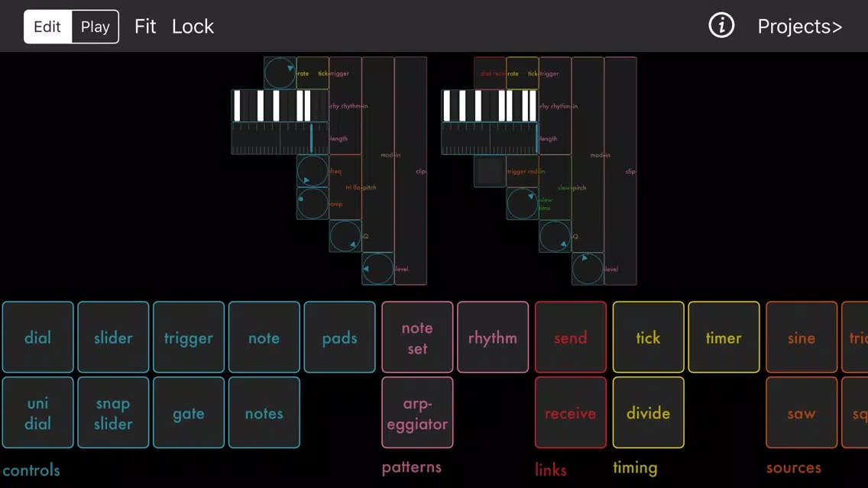Viewport: 868px width, 488px height.
Task: Click the 'links' category label
Action: click(x=551, y=470)
